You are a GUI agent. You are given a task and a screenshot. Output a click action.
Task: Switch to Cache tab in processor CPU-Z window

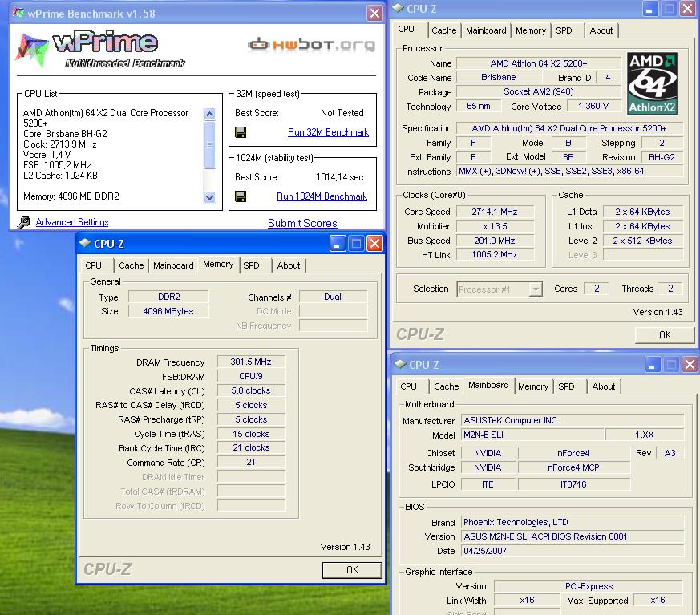(x=443, y=30)
